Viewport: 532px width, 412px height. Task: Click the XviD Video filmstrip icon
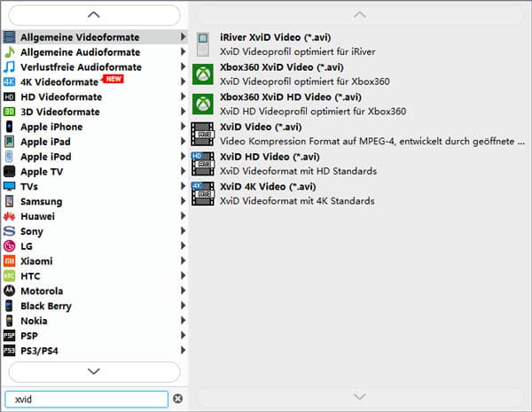point(203,134)
